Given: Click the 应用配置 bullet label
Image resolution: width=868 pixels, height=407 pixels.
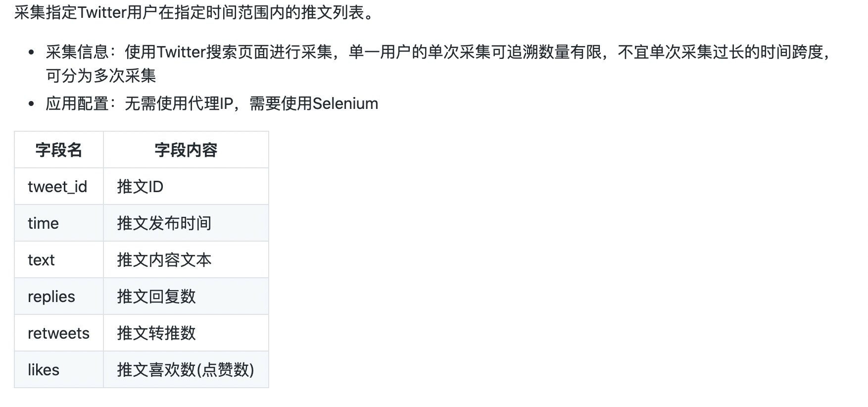Looking at the screenshot, I should click(x=77, y=103).
